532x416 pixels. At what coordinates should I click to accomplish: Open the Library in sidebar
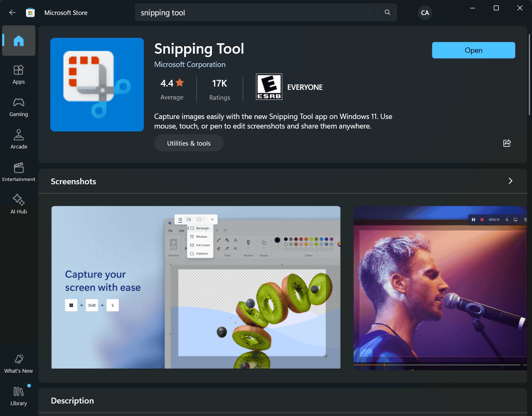click(x=19, y=396)
